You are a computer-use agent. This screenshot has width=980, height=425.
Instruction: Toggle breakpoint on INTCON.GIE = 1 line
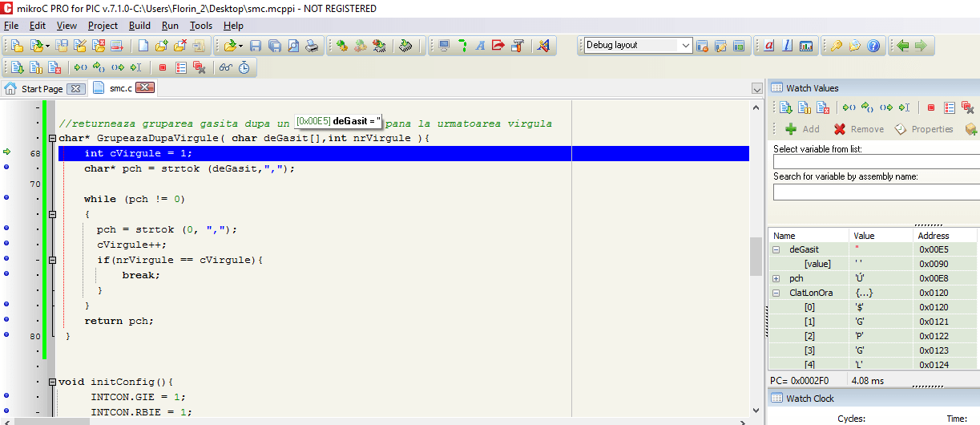(x=6, y=396)
